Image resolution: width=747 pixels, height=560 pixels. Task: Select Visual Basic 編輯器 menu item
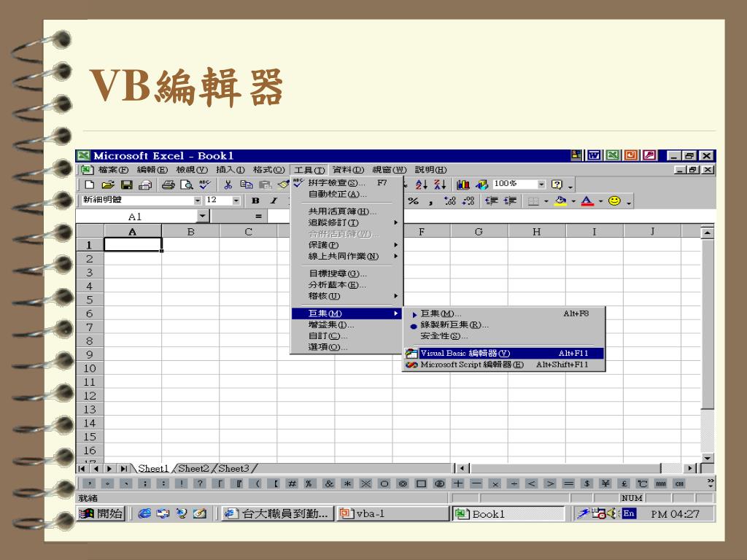(504, 353)
